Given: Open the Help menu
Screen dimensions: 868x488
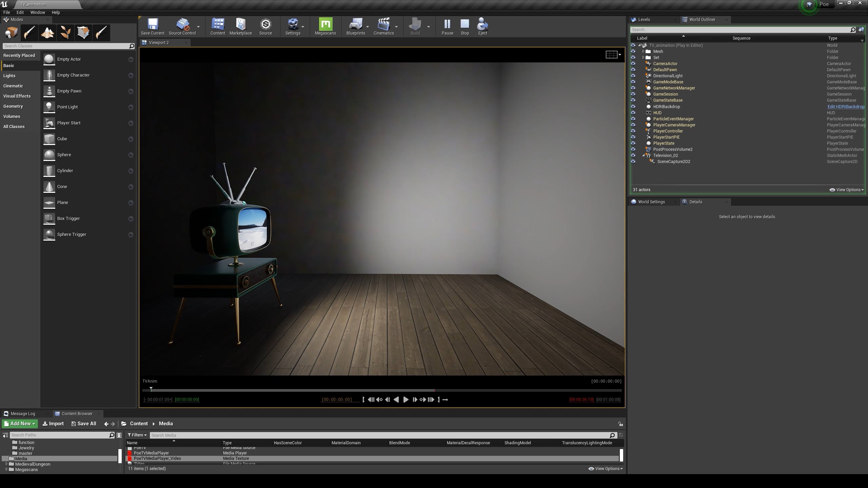Looking at the screenshot, I should [x=56, y=12].
